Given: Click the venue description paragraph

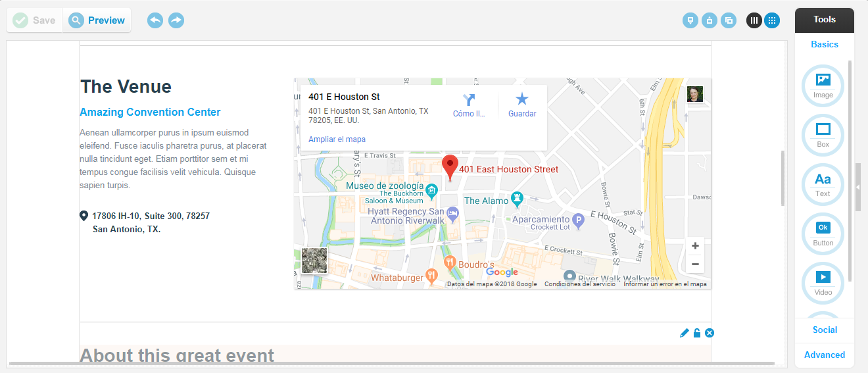Looking at the screenshot, I should [174, 159].
